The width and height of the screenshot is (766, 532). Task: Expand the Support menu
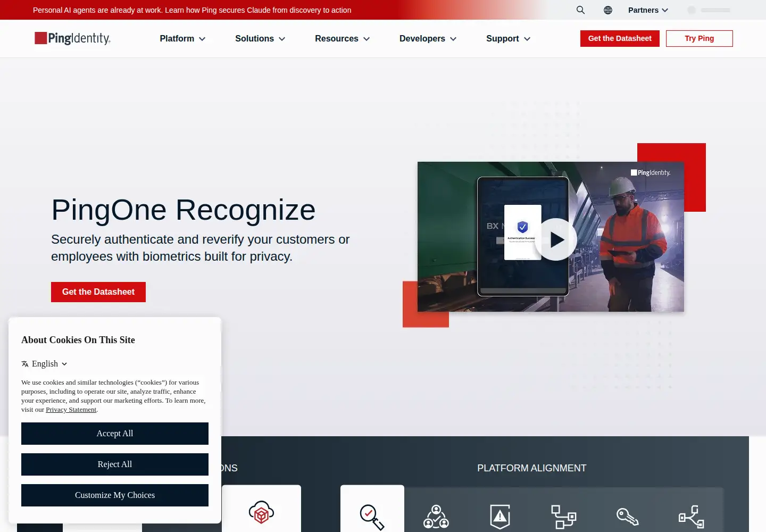508,39
